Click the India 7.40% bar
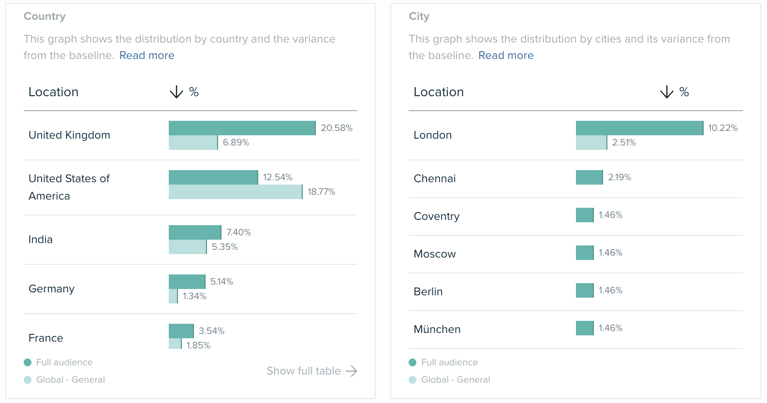 (x=195, y=232)
